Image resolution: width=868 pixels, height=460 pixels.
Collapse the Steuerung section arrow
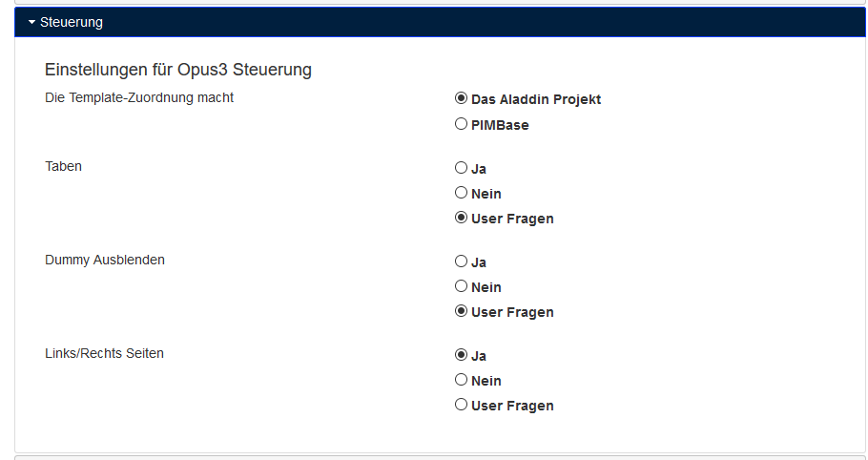click(x=31, y=22)
